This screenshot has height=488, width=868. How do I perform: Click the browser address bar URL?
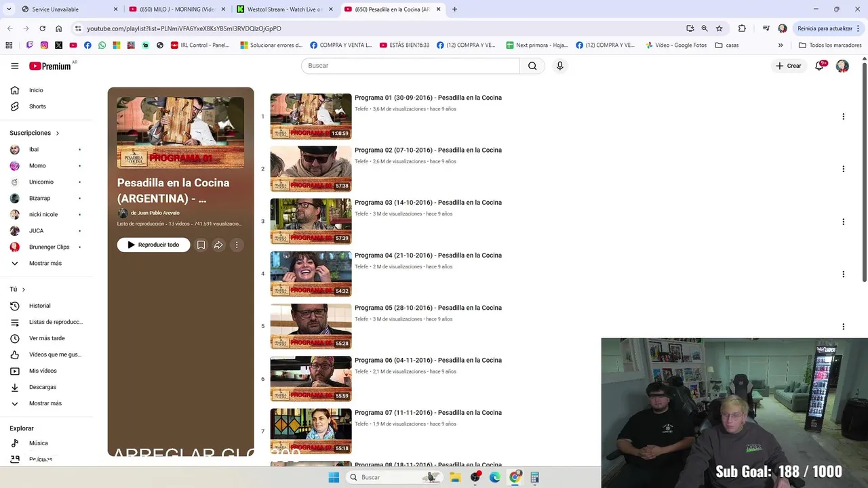pos(184,28)
